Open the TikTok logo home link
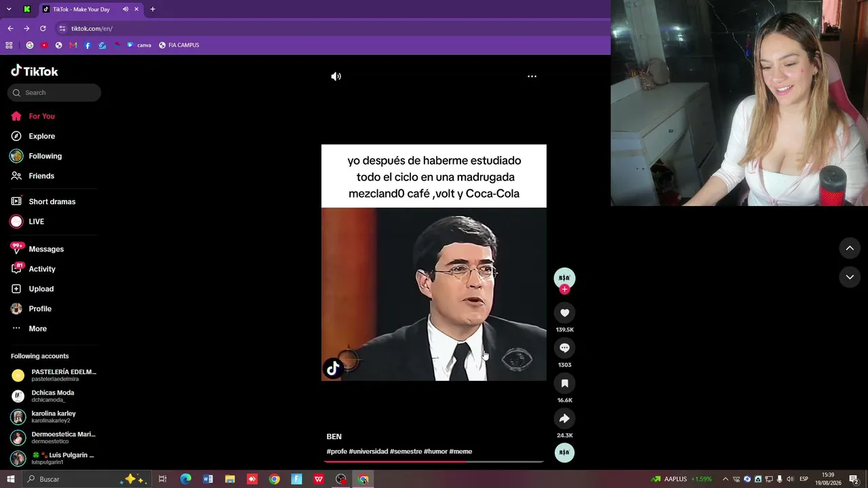 tap(35, 71)
